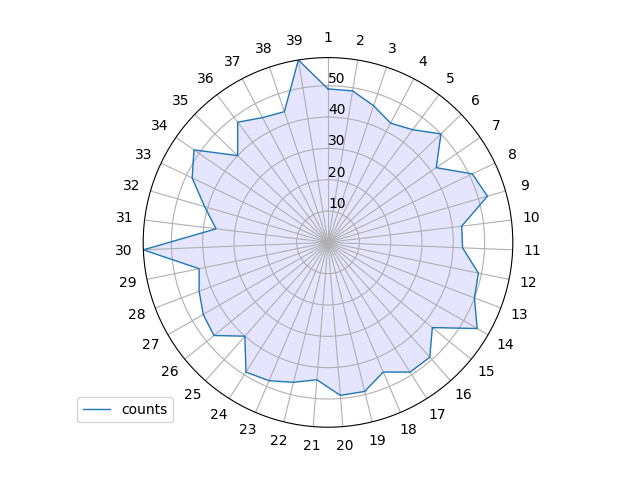Image resolution: width=640 pixels, height=480 pixels.
Task: Select angular axis label 8
Action: 512,154
